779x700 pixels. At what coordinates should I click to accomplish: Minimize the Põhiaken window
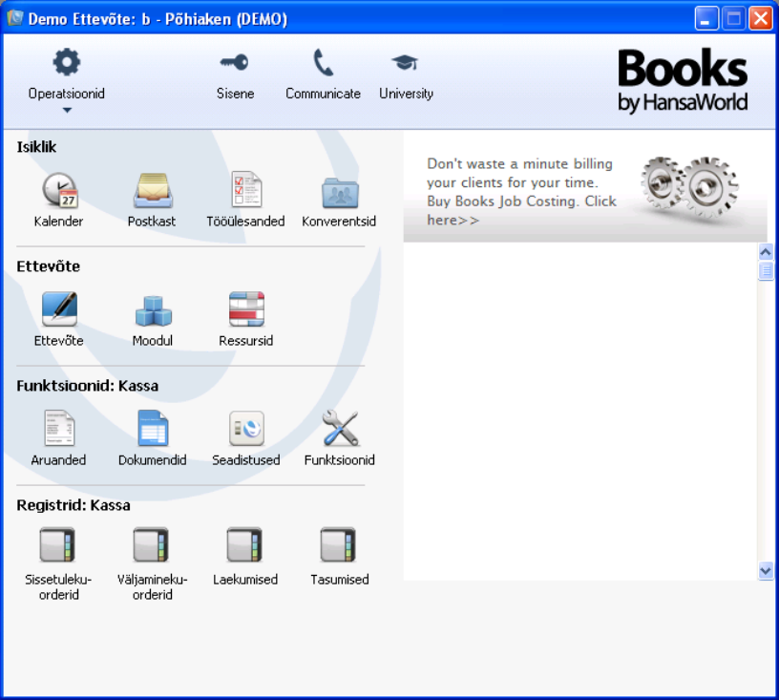(x=706, y=19)
